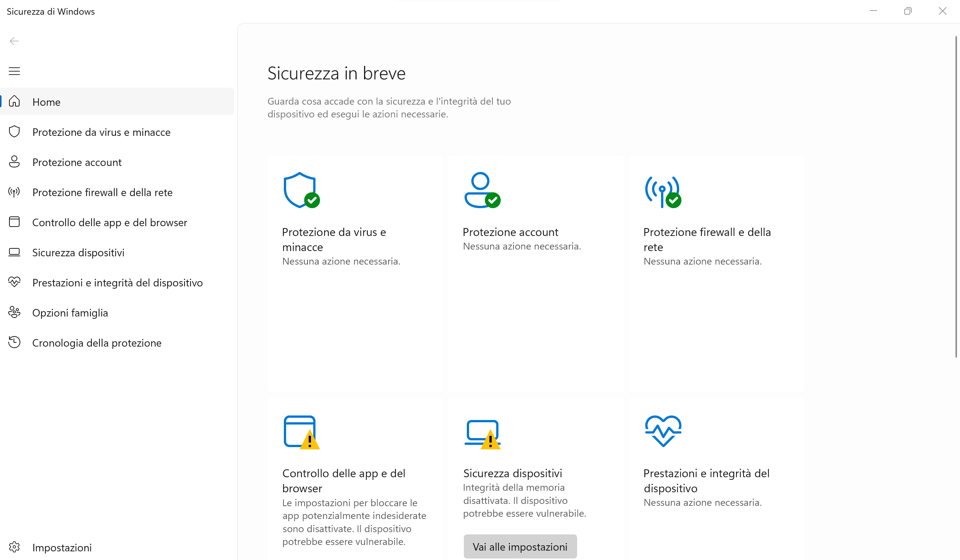Open the Protezione account tile title
Viewport: 960px width, 560px height.
pos(510,232)
